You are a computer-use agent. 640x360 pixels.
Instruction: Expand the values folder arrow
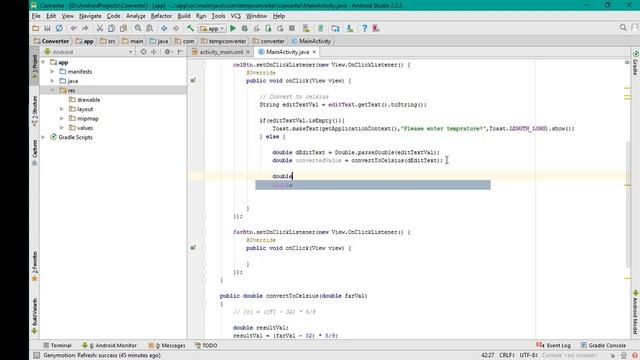(x=62, y=128)
